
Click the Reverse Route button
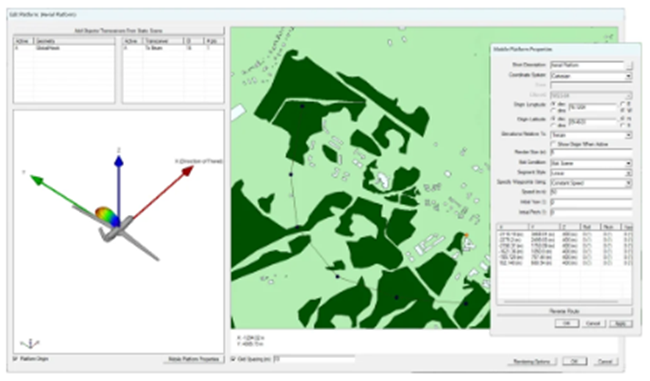point(565,311)
